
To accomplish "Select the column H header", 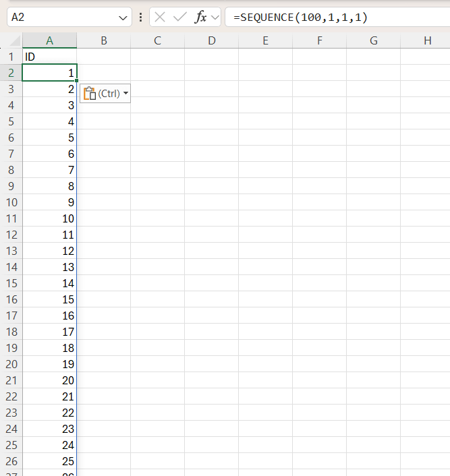I will click(427, 41).
